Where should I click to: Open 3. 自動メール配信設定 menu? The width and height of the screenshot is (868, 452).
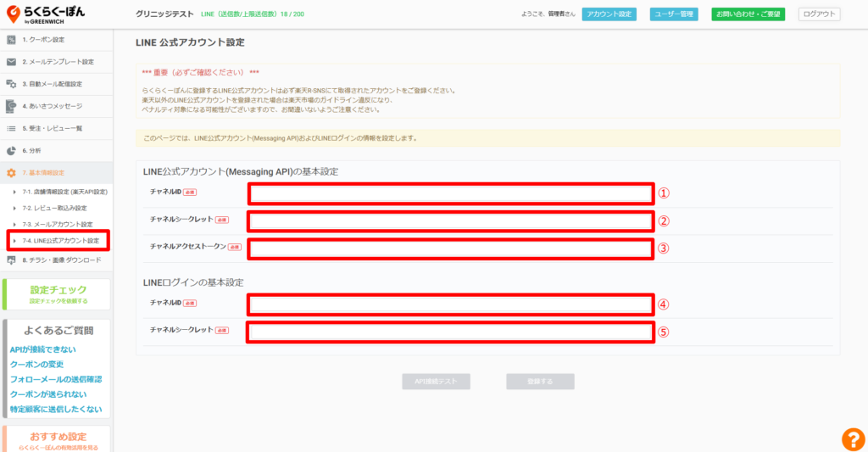coord(57,84)
